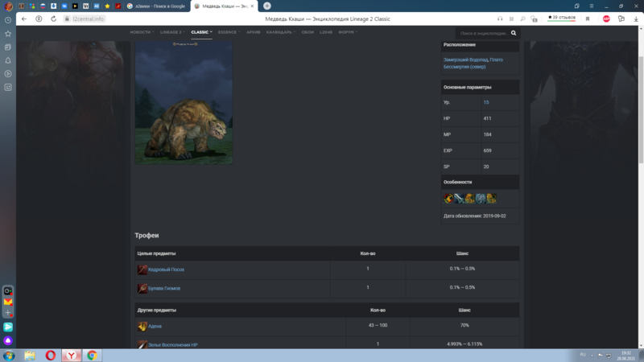Open the ОБОИ menu item
Image resolution: width=644 pixels, height=362 pixels.
tap(308, 32)
